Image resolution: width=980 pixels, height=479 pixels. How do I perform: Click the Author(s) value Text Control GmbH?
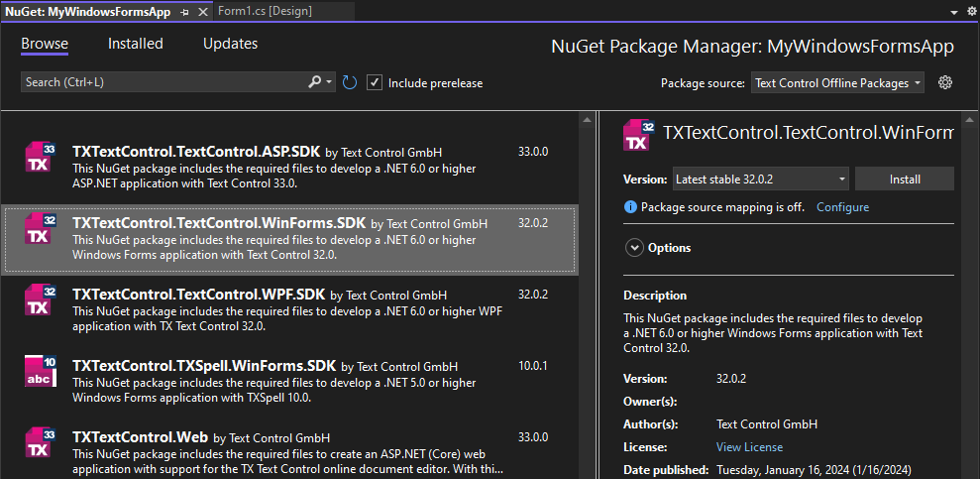point(767,424)
